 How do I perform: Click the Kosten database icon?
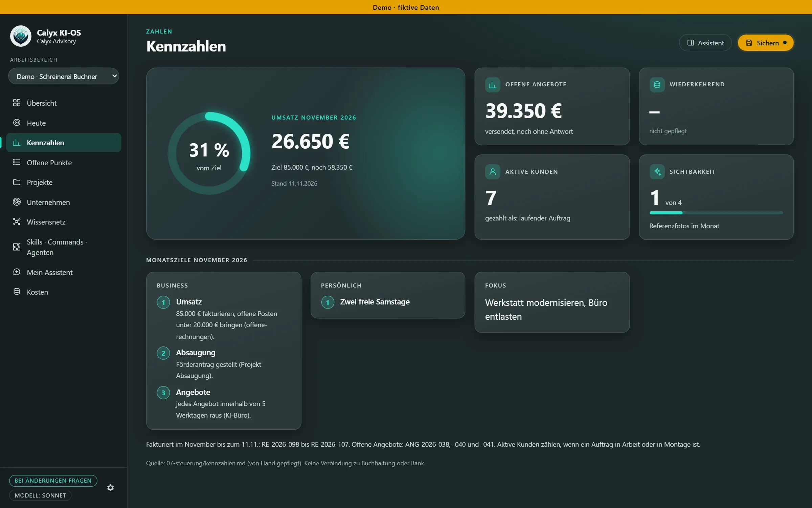[17, 292]
